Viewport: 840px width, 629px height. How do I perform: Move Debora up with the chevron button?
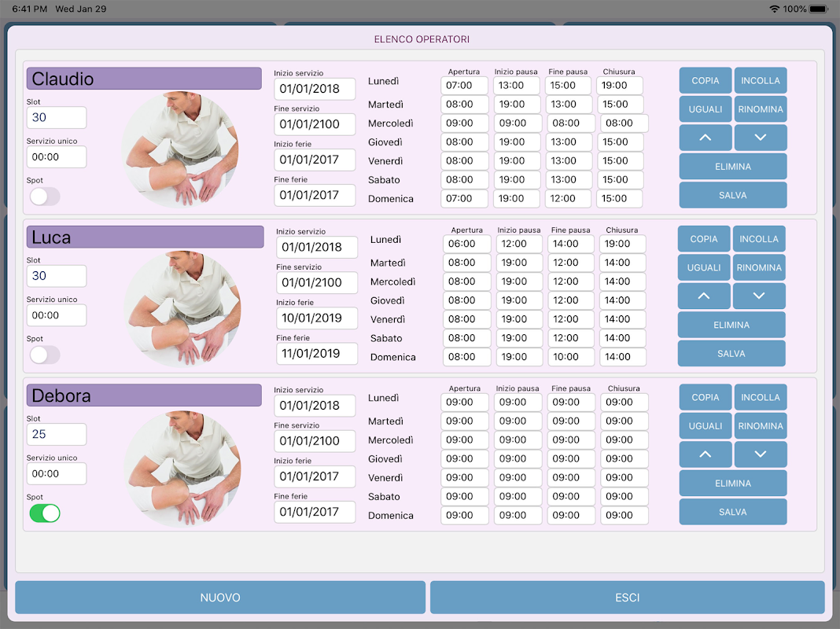click(705, 454)
